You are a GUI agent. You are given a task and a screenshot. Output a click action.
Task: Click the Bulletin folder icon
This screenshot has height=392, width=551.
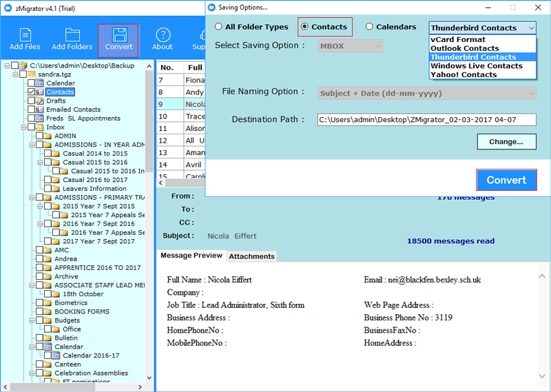(x=48, y=338)
